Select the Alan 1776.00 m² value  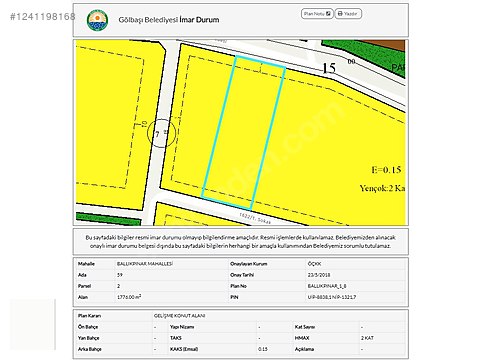click(x=129, y=297)
